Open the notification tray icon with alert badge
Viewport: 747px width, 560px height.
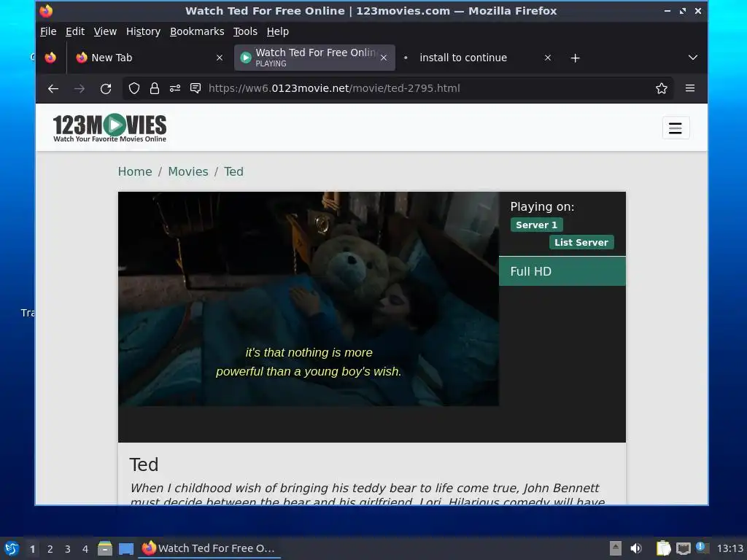[x=703, y=548]
